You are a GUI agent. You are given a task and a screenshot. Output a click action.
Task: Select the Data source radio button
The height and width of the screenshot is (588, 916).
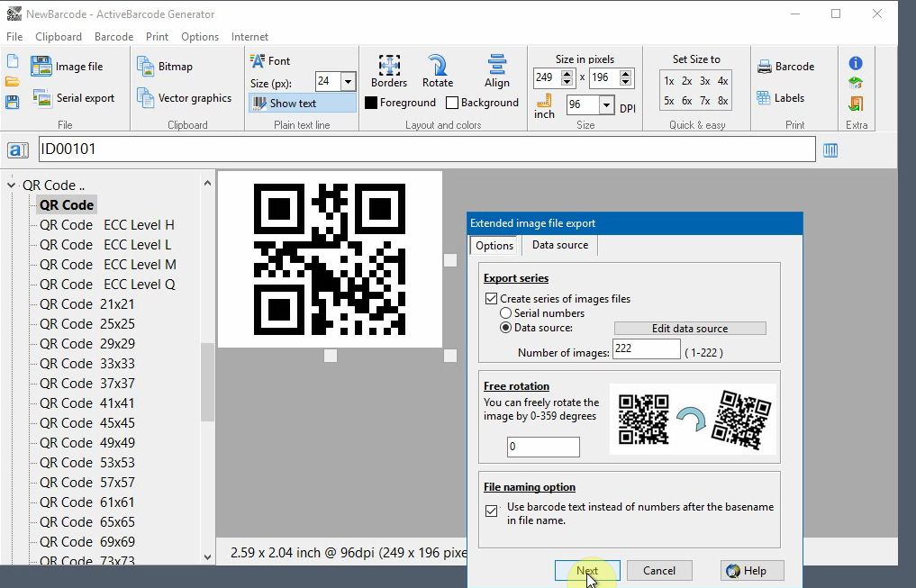(x=505, y=328)
